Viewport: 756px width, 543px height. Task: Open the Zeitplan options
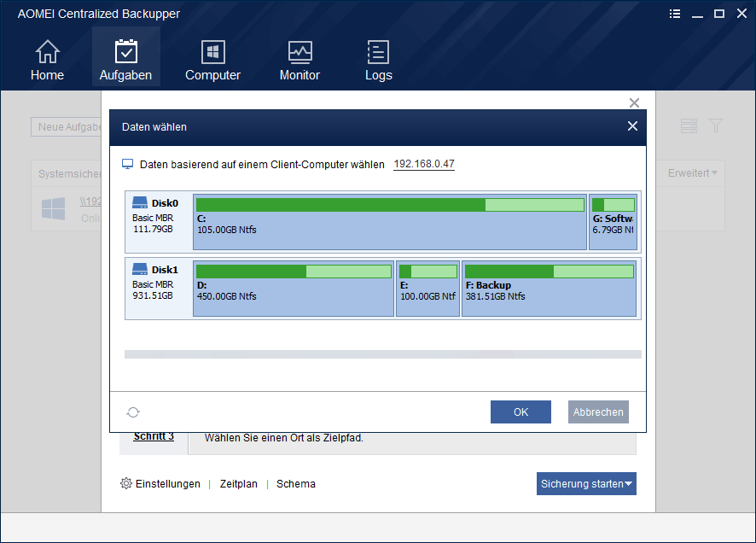coord(239,484)
